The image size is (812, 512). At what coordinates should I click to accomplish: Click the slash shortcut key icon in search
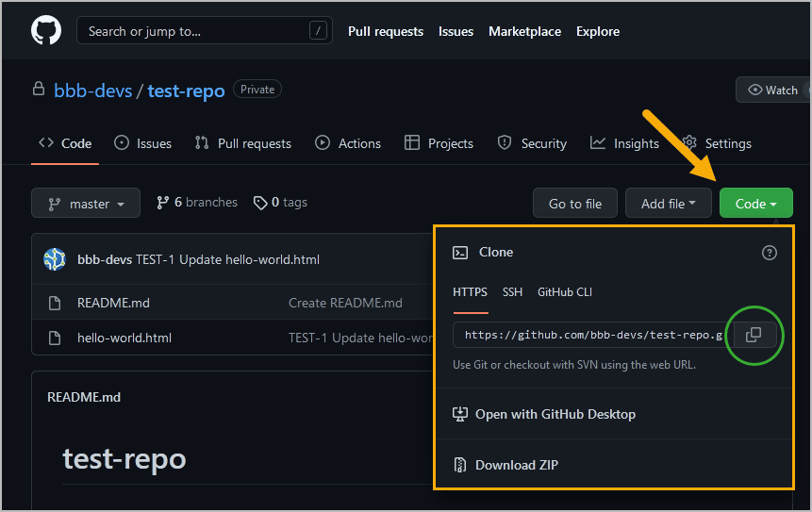pyautogui.click(x=318, y=30)
